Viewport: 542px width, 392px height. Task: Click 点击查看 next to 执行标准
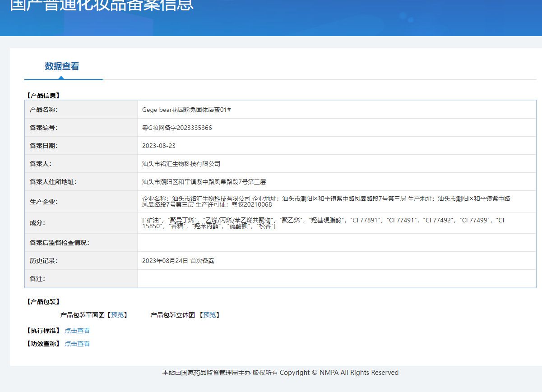[x=77, y=331]
